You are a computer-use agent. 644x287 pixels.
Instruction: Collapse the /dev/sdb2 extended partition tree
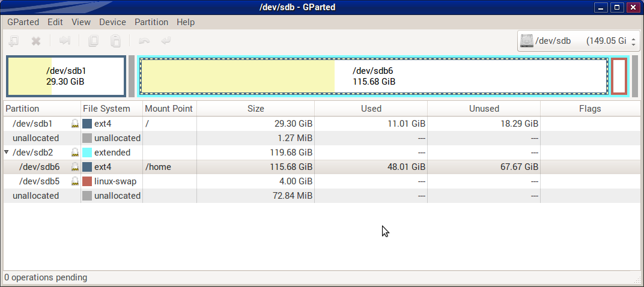pyautogui.click(x=7, y=153)
